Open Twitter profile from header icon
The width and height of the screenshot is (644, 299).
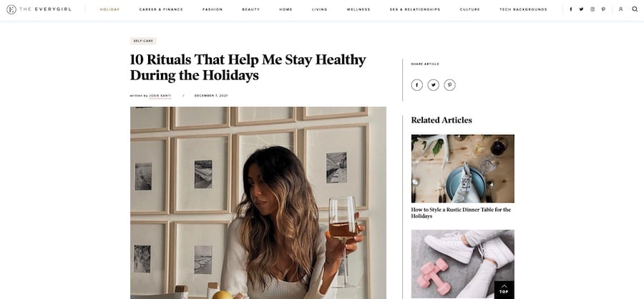point(581,9)
